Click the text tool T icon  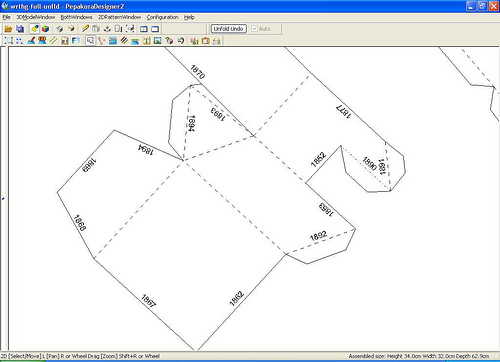click(x=147, y=41)
